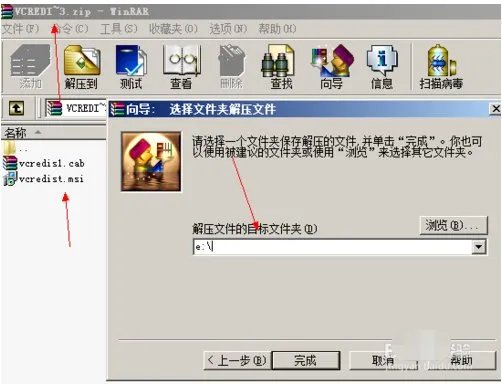The height and width of the screenshot is (384, 502).
Task: Click the 解压到 (Extract To) toolbar icon
Action: 82,66
